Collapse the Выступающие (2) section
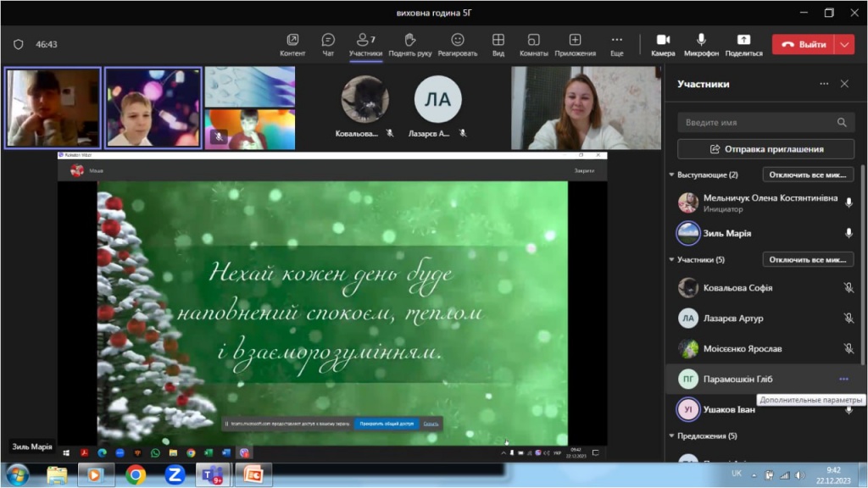This screenshot has width=868, height=488. click(x=672, y=175)
